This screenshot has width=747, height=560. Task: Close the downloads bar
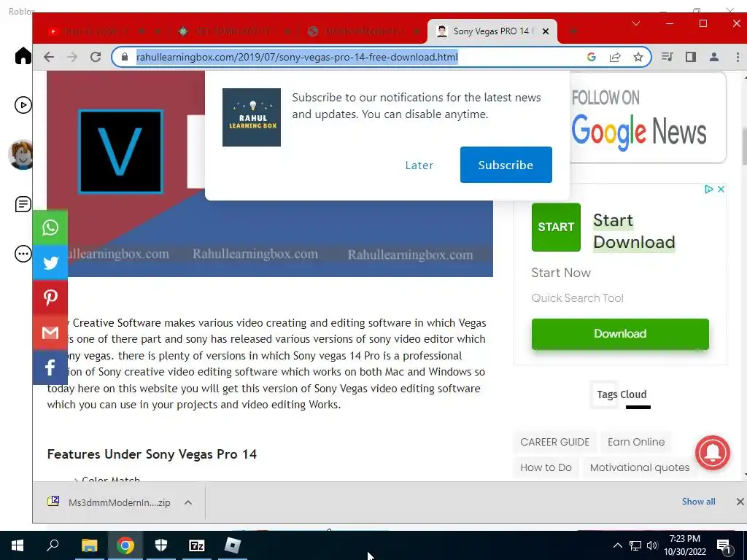pos(740,502)
